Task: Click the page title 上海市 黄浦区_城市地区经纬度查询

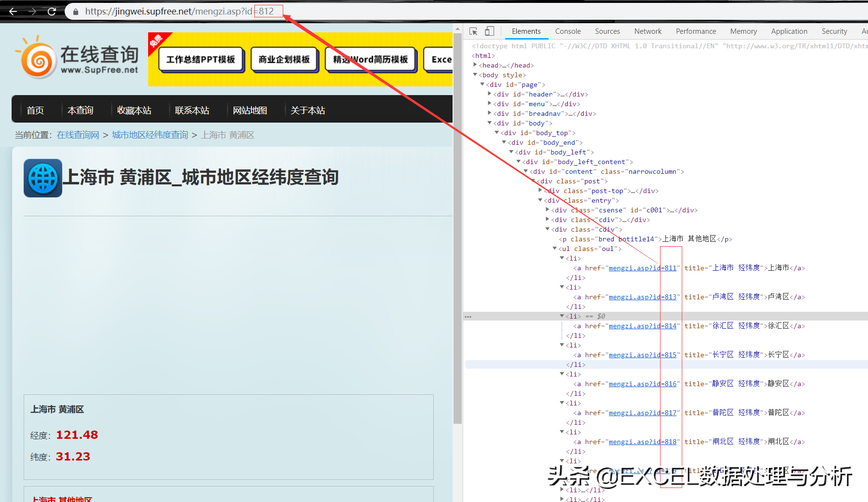Action: pos(201,177)
